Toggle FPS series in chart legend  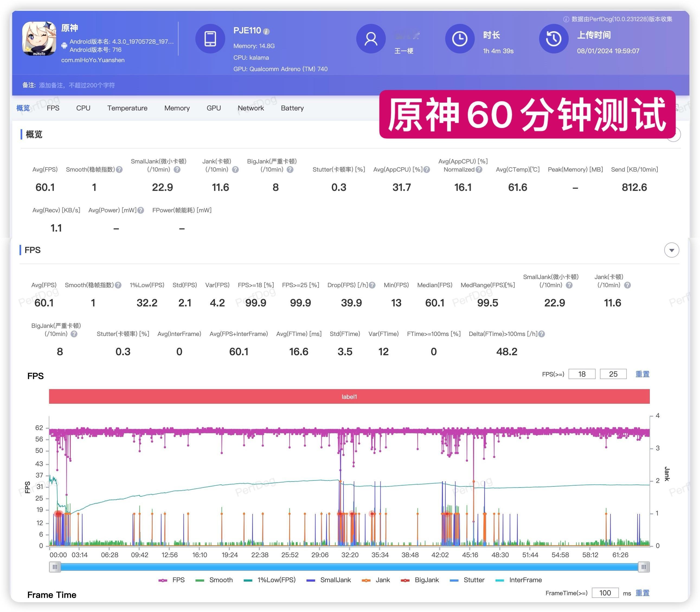click(x=171, y=580)
